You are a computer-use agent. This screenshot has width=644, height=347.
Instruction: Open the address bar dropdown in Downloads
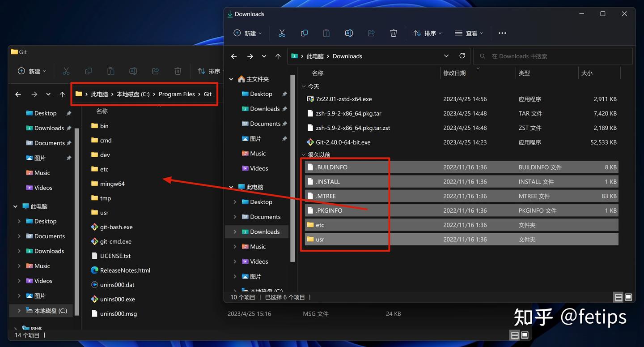(x=446, y=56)
